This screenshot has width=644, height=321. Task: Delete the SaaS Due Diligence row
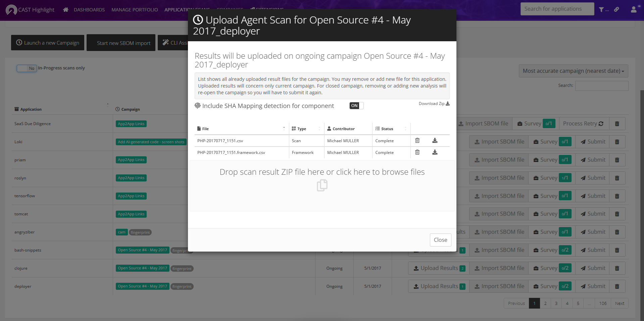coord(617,123)
